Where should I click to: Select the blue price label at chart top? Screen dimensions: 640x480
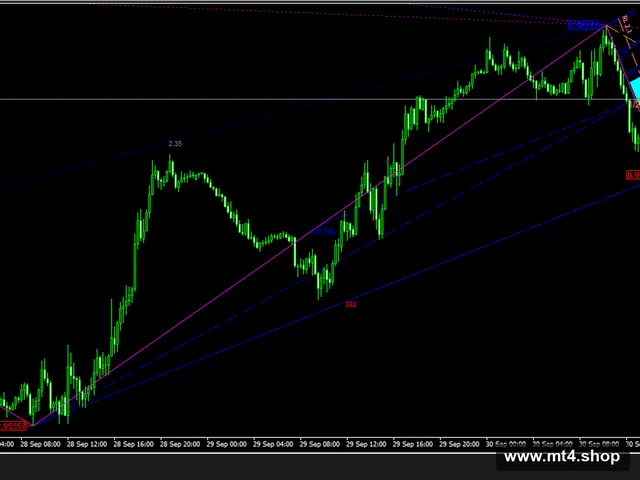pos(584,26)
